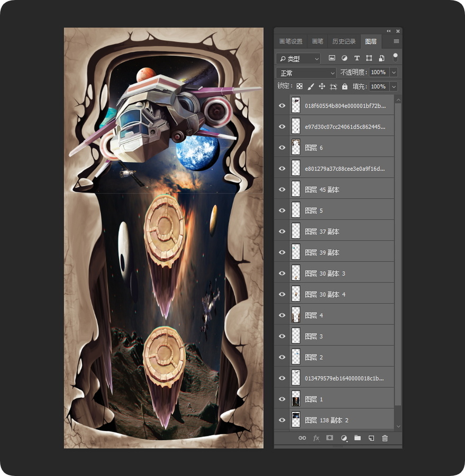Toggle visibility of 图层 45 副本
This screenshot has height=476, width=465.
pos(282,189)
